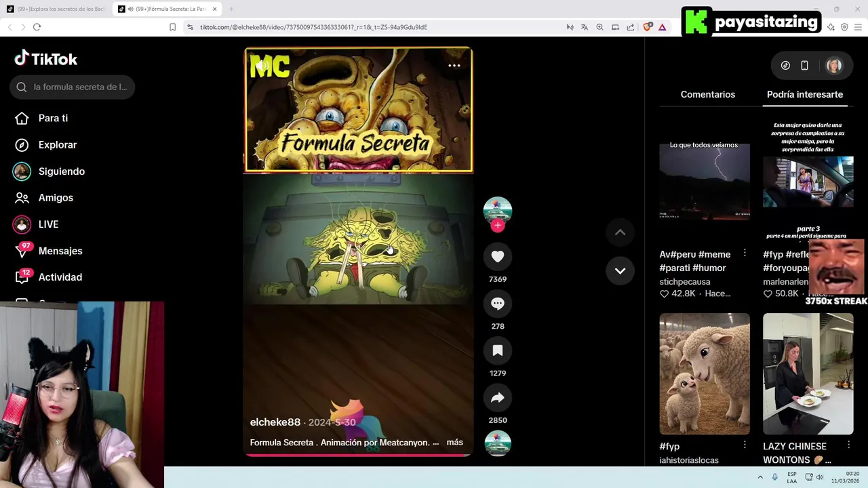Close the Fórmula Secreta browser tab
The height and width of the screenshot is (488, 868).
coord(214,9)
